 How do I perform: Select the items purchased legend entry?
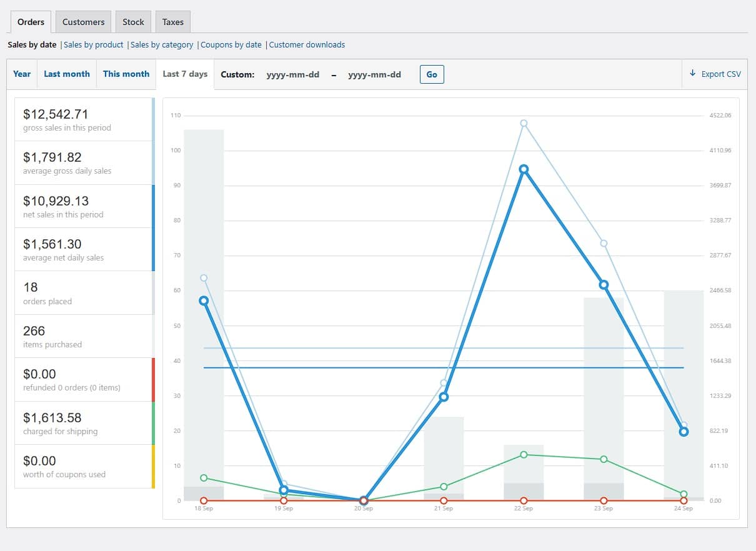click(x=84, y=336)
